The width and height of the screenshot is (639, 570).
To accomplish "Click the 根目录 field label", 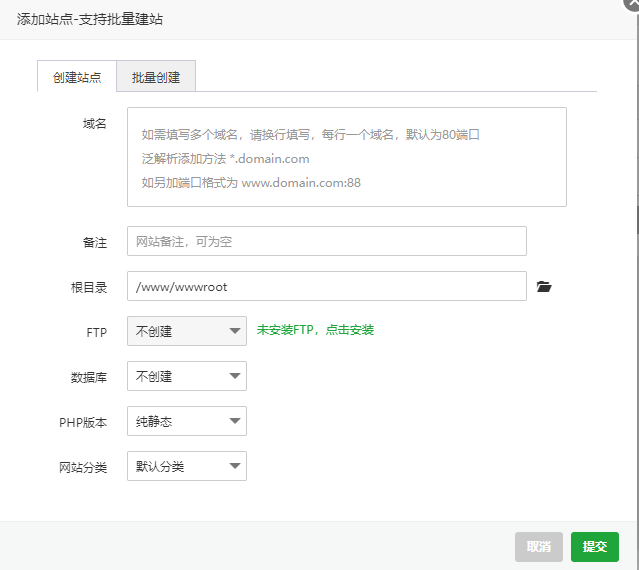I will pyautogui.click(x=89, y=287).
